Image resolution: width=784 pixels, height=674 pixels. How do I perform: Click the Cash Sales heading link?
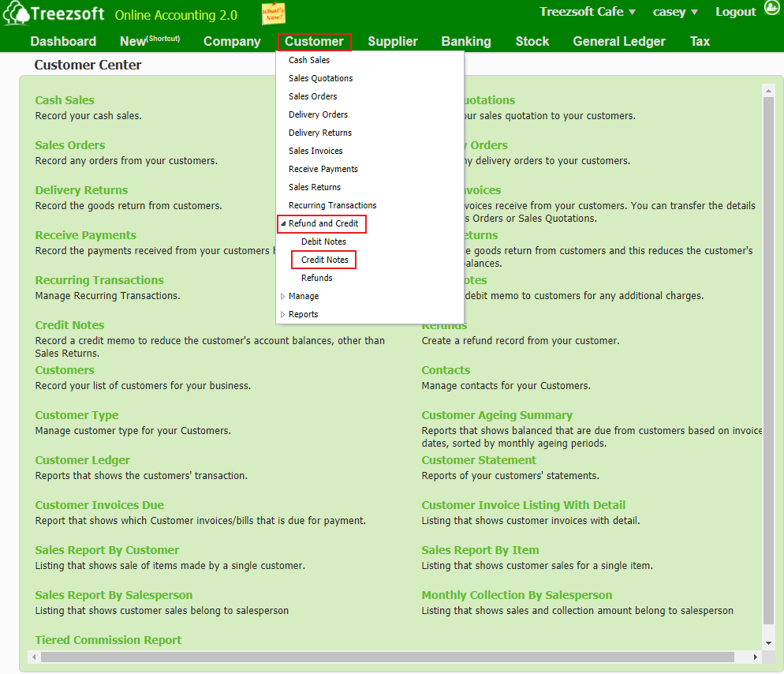tap(65, 100)
